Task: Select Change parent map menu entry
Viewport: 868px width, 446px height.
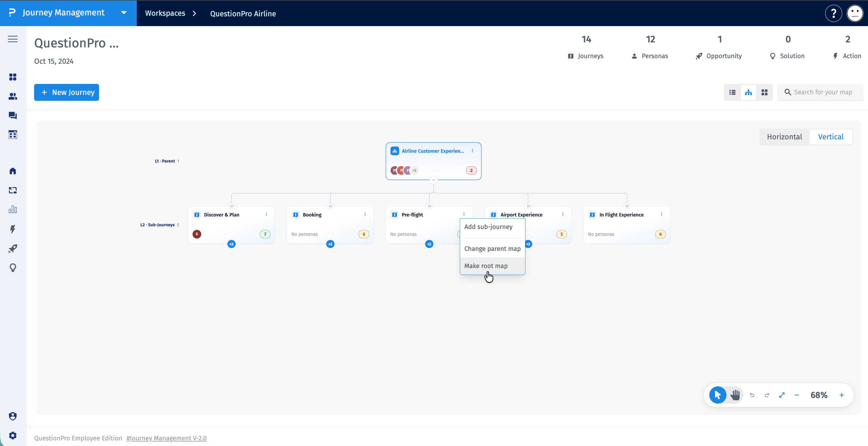Action: point(492,249)
